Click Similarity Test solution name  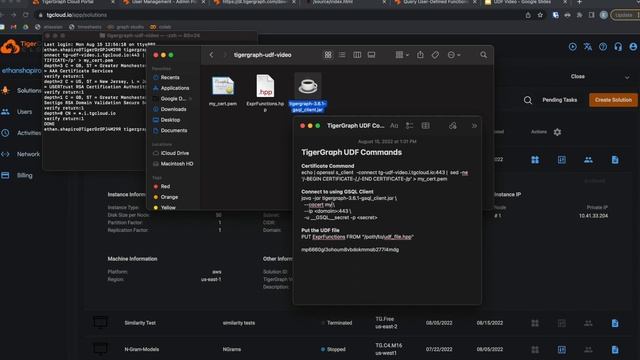coord(140,323)
